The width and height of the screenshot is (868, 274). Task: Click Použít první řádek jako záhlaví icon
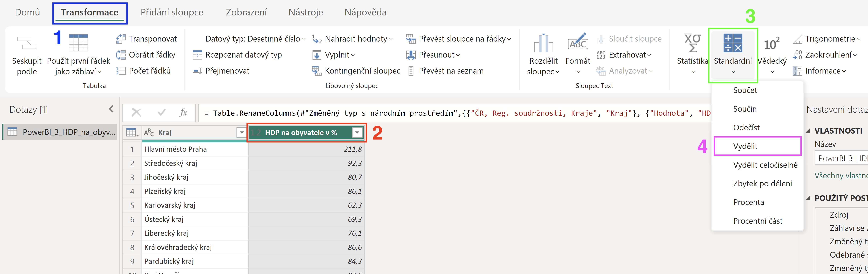click(x=78, y=43)
